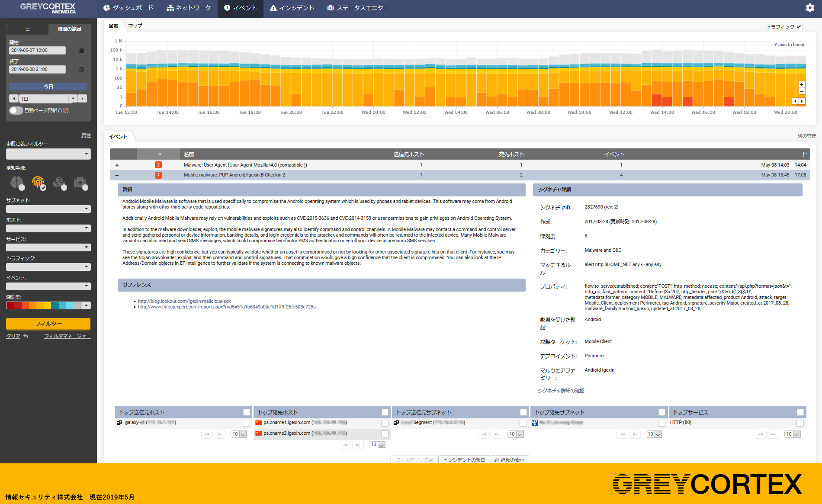This screenshot has width=822, height=504.
Task: Switch to 日 day tab in sidebar
Action: 27,29
